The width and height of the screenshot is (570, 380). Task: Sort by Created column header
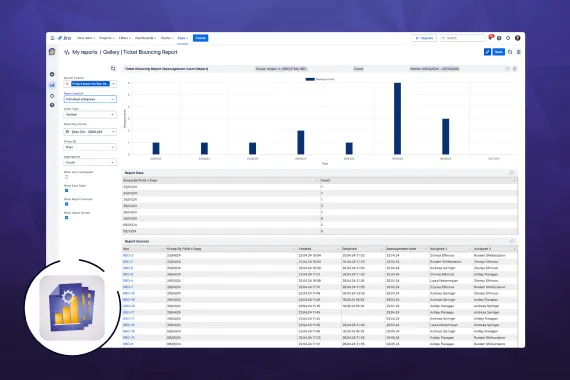(x=305, y=249)
